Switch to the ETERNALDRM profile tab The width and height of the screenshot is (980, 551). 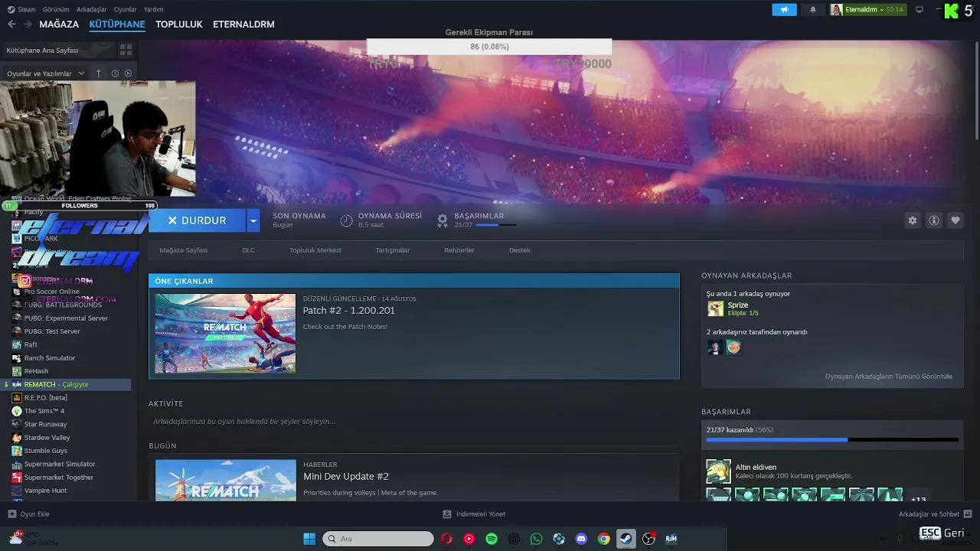(x=243, y=24)
